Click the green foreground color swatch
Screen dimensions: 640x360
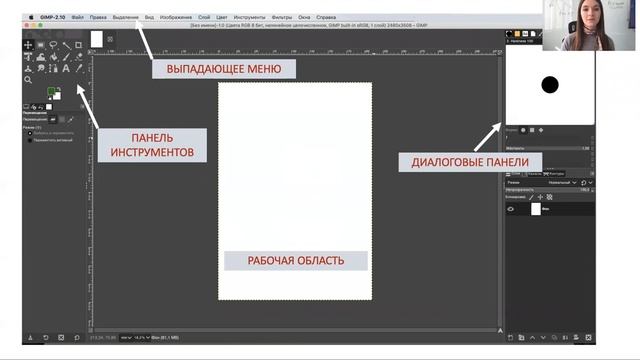[51, 91]
